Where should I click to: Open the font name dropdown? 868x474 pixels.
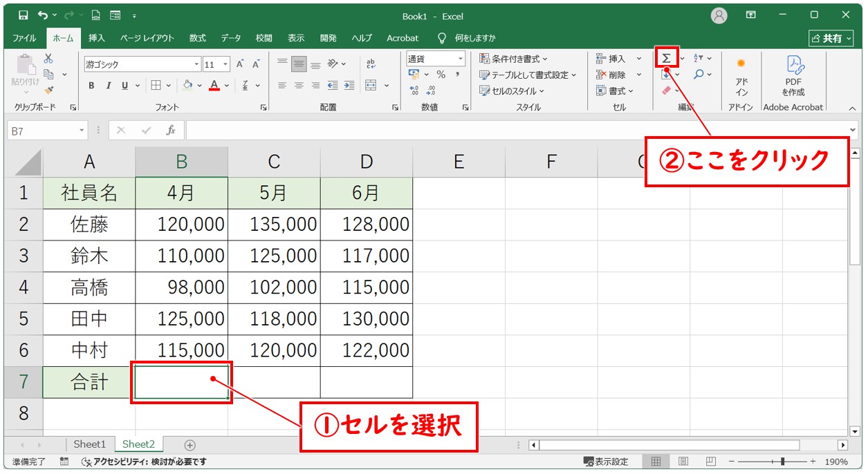tap(196, 64)
